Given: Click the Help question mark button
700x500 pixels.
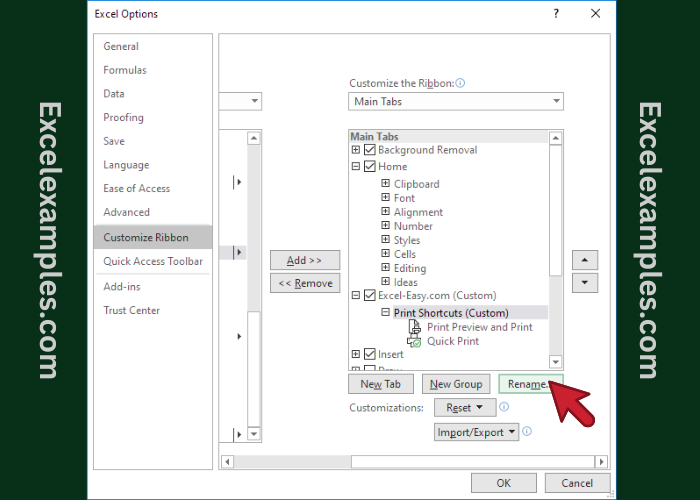Looking at the screenshot, I should pyautogui.click(x=554, y=14).
